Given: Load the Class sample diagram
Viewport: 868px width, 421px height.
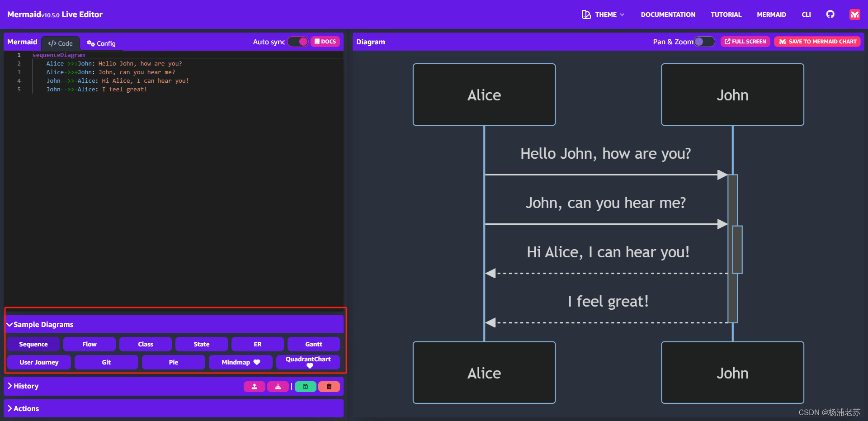Looking at the screenshot, I should 146,344.
